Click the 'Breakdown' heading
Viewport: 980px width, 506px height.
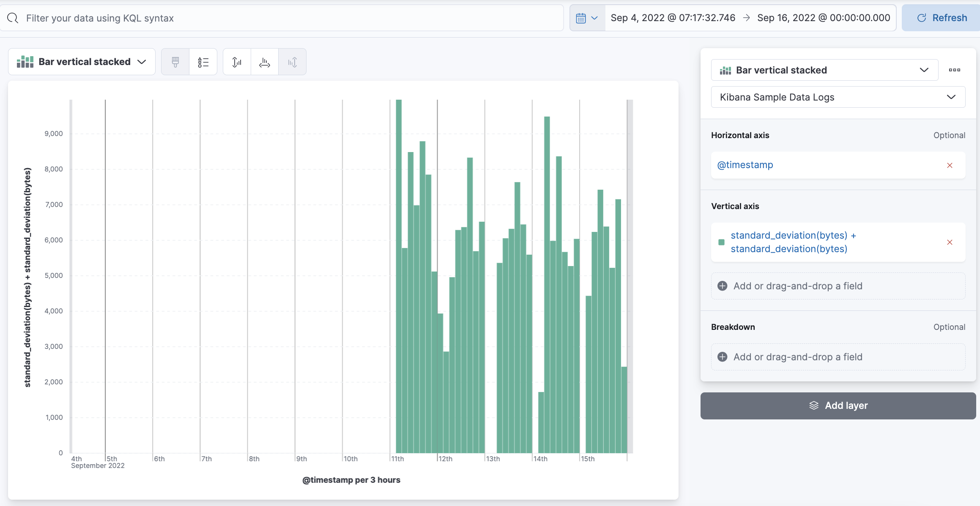coord(733,327)
